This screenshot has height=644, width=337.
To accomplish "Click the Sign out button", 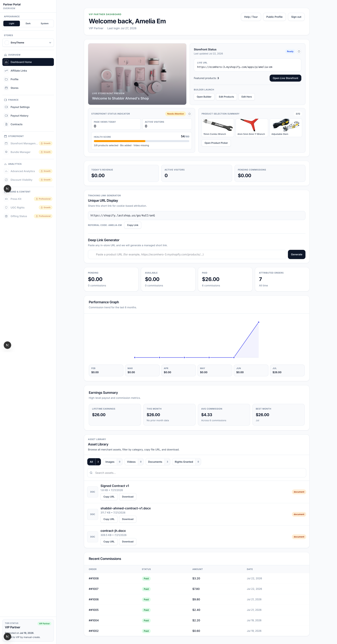I will click(296, 17).
